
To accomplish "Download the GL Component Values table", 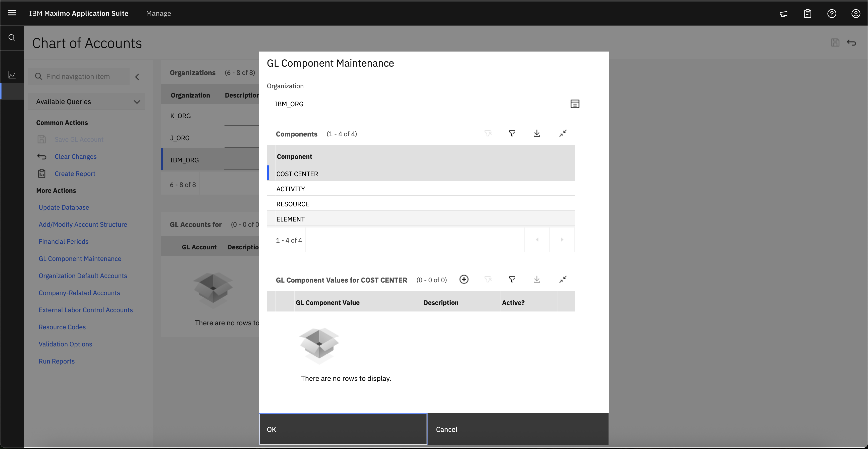I will [x=537, y=279].
